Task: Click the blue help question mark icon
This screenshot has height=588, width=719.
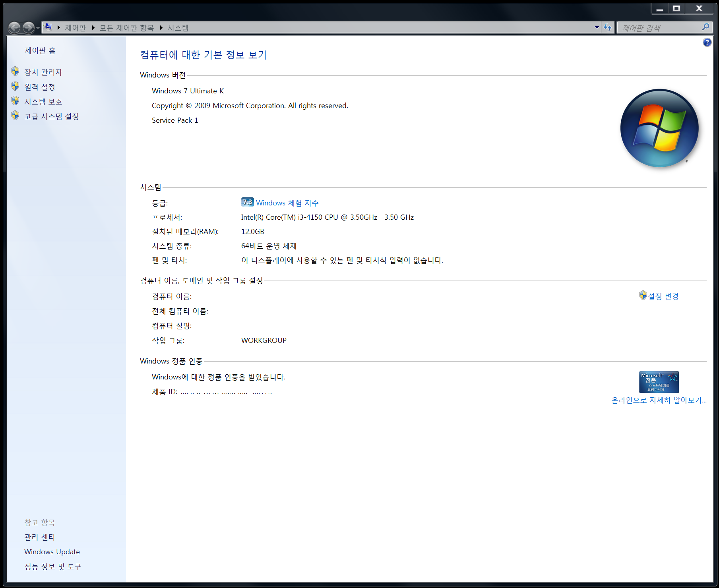Action: click(707, 43)
